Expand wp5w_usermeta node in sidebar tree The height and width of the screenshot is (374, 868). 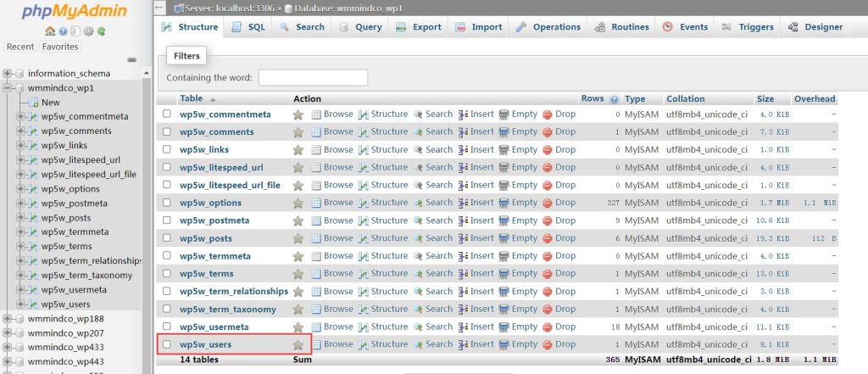coord(20,289)
